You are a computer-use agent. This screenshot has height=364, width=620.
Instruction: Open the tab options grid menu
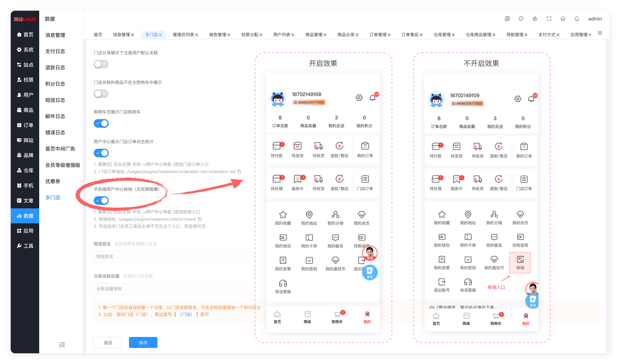click(600, 33)
